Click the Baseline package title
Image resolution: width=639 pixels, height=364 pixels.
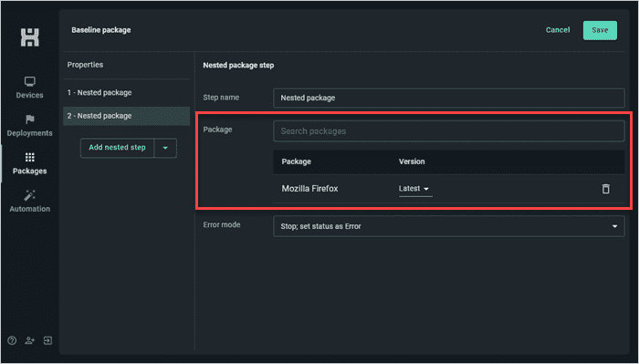(x=101, y=30)
